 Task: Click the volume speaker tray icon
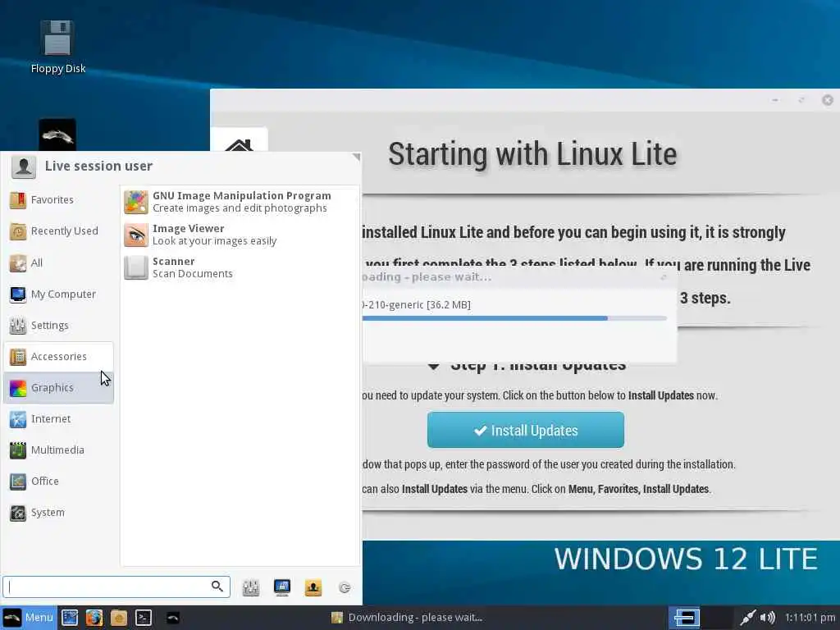[x=768, y=618]
